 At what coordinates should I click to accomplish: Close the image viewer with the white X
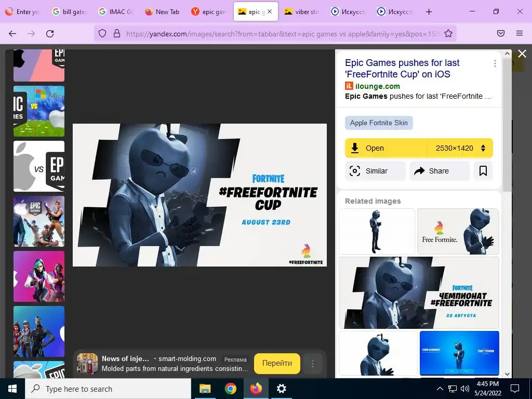pyautogui.click(x=522, y=54)
